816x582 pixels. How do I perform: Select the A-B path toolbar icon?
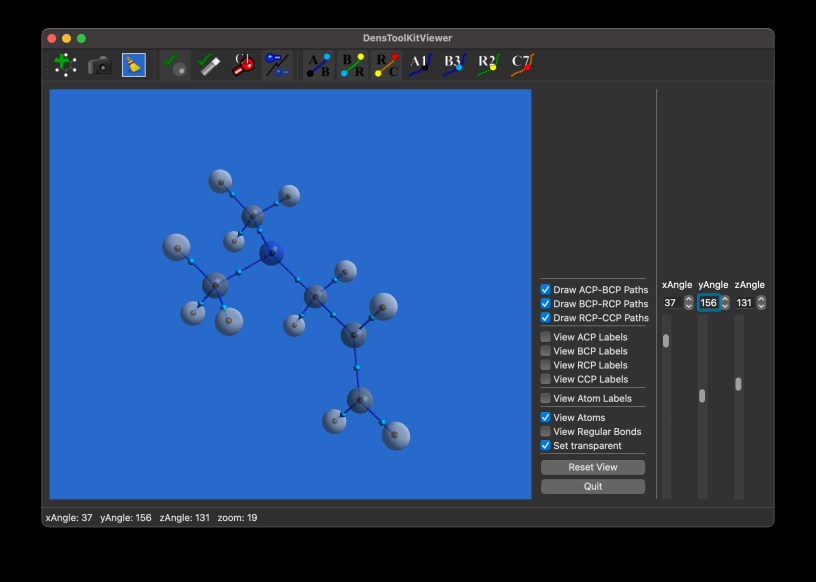click(x=318, y=66)
